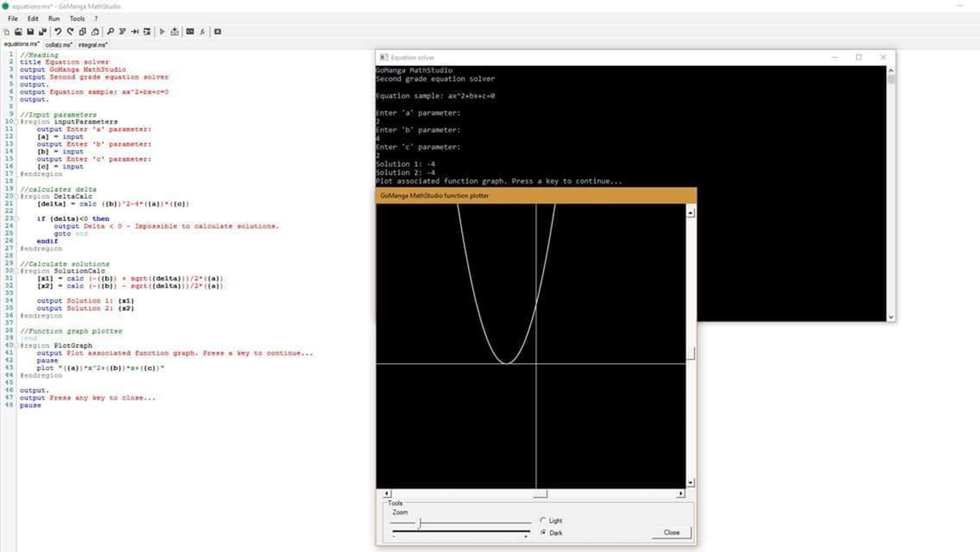This screenshot has width=980, height=552.
Task: Open the Run menu
Action: pyautogui.click(x=54, y=18)
